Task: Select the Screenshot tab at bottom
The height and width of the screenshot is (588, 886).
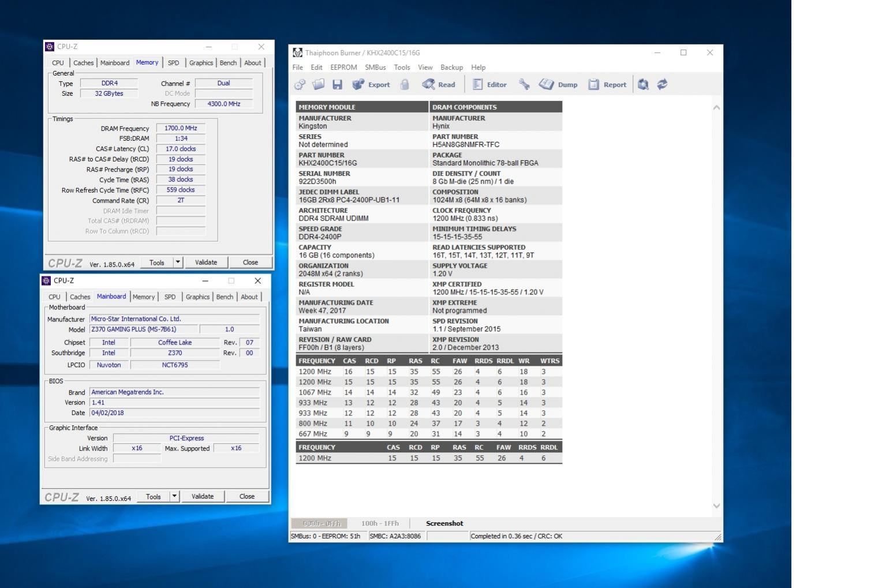Action: (444, 524)
